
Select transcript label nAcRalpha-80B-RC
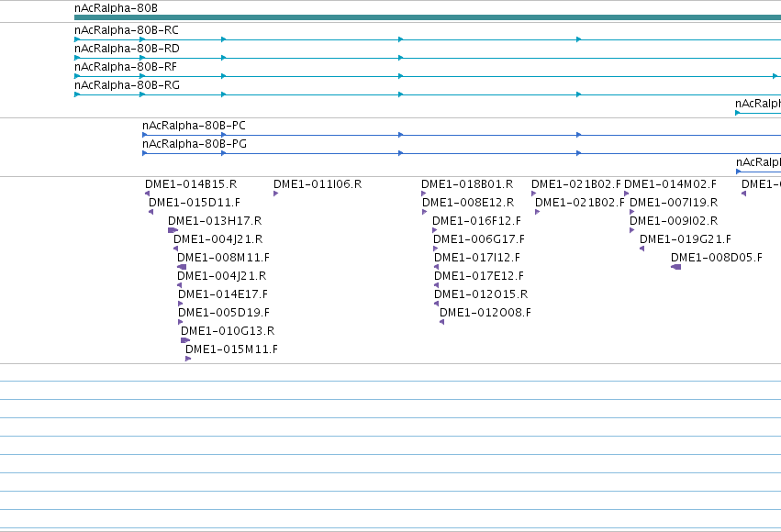(x=127, y=30)
